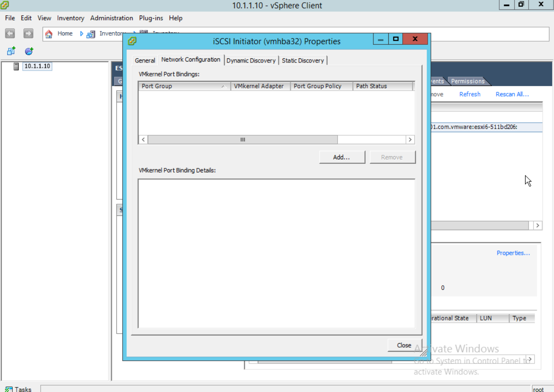Click the vSphere icon on the dialog title bar
The width and height of the screenshot is (554, 392).
tap(132, 41)
